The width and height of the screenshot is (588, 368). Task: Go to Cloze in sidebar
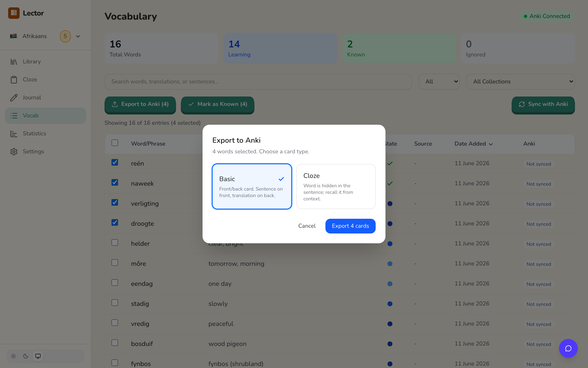[x=46, y=80]
